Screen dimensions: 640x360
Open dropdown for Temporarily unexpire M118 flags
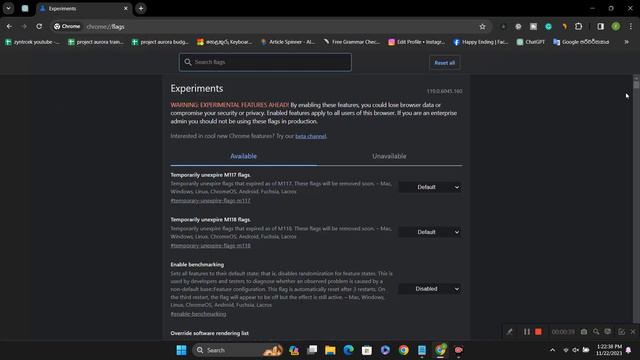tap(430, 232)
